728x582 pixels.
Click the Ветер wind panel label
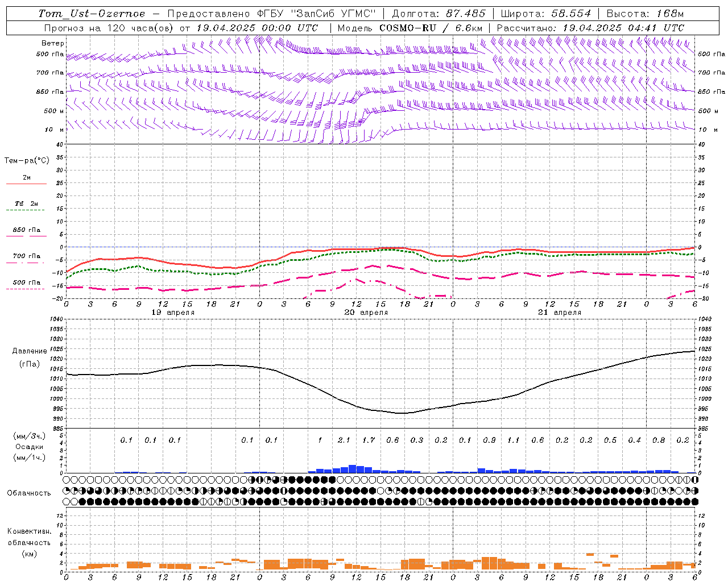click(x=53, y=43)
